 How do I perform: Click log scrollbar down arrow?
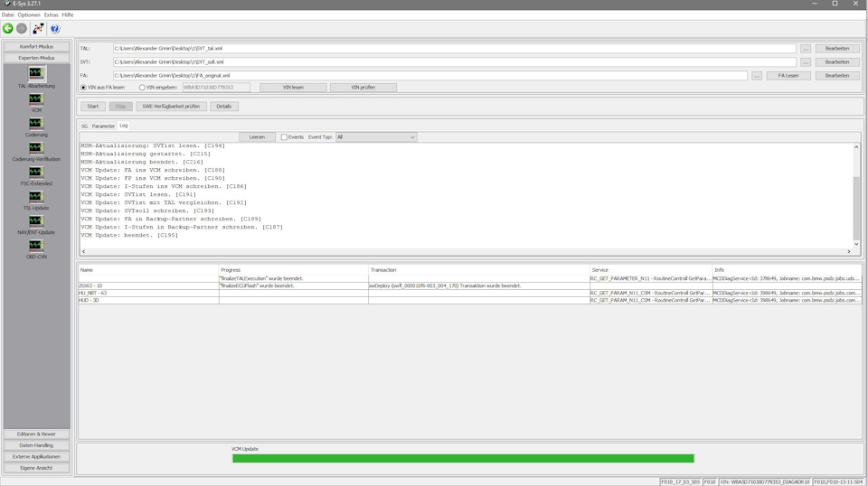click(x=856, y=244)
